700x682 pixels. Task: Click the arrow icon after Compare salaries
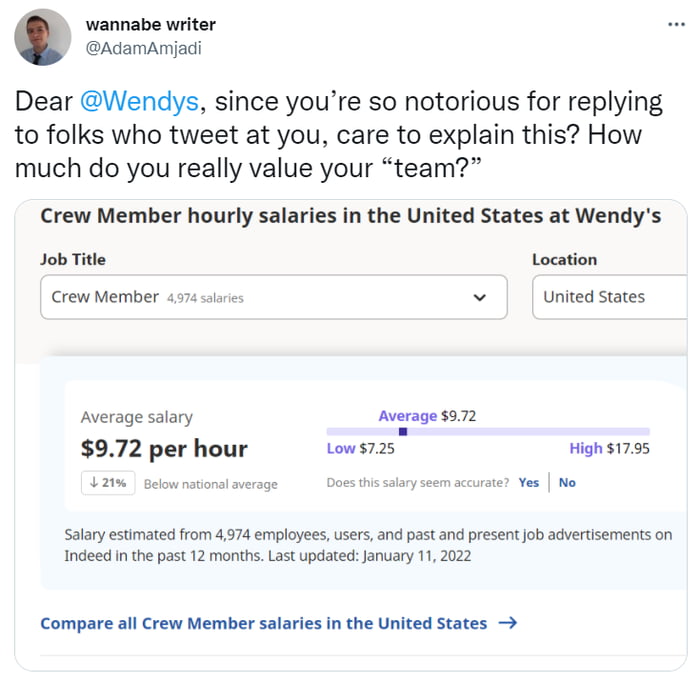point(507,623)
